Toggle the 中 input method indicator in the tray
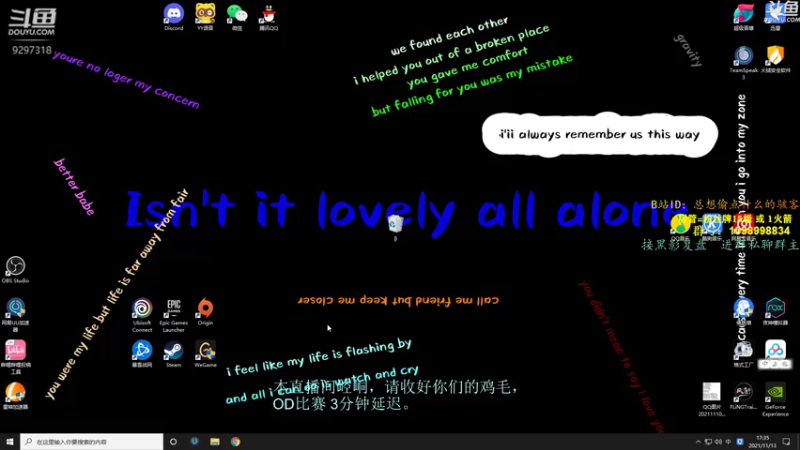The height and width of the screenshot is (450, 800). click(x=729, y=442)
